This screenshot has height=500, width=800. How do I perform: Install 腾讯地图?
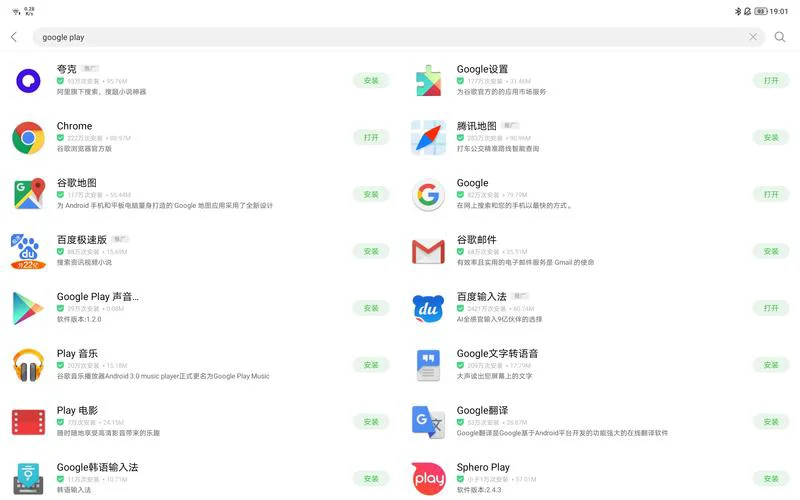tap(771, 138)
